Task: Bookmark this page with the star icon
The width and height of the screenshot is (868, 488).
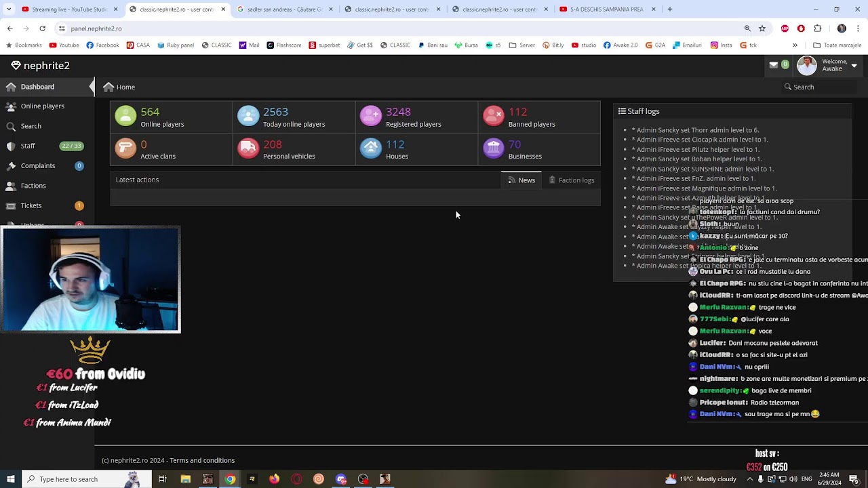Action: (x=762, y=28)
